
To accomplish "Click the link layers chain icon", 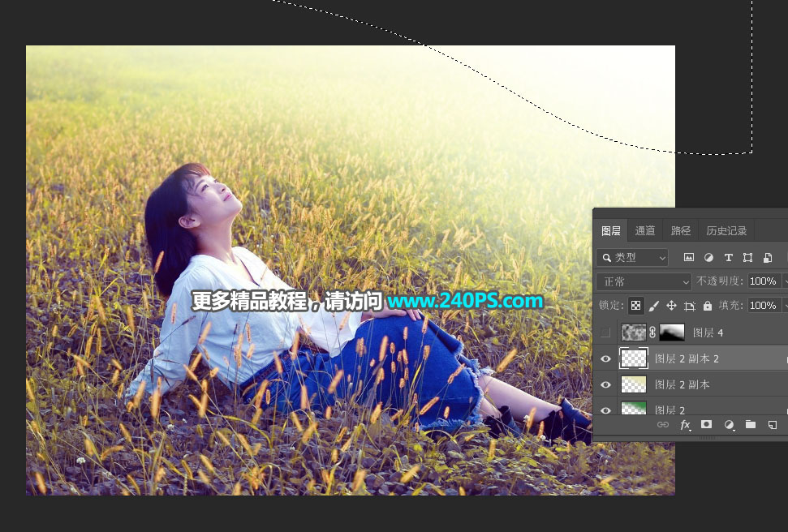I will click(x=663, y=424).
